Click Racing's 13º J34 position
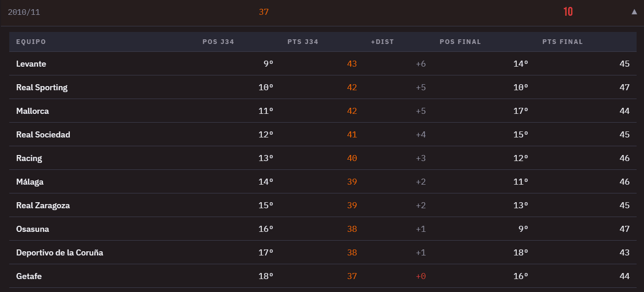This screenshot has width=644, height=292. (x=266, y=158)
